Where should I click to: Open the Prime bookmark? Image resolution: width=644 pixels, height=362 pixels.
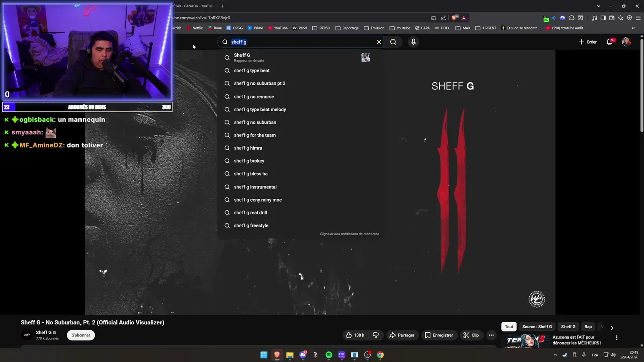(x=255, y=28)
